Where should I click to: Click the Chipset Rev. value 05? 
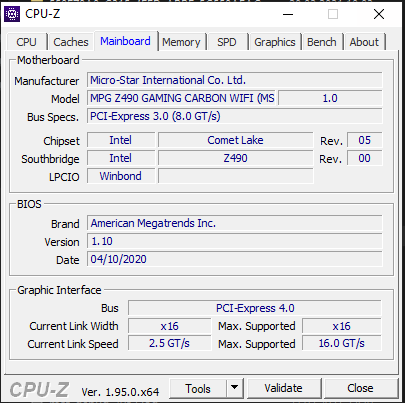(x=365, y=140)
